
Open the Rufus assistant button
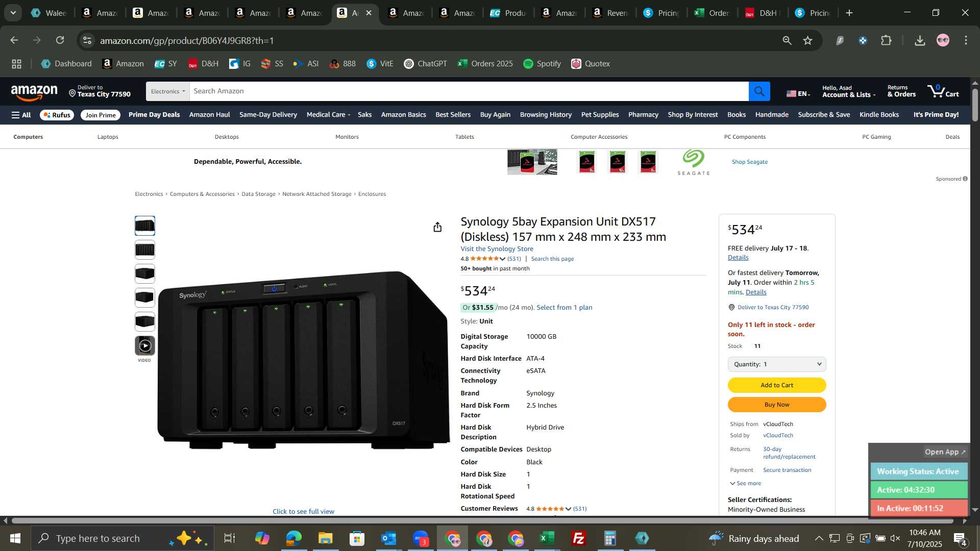tap(57, 115)
